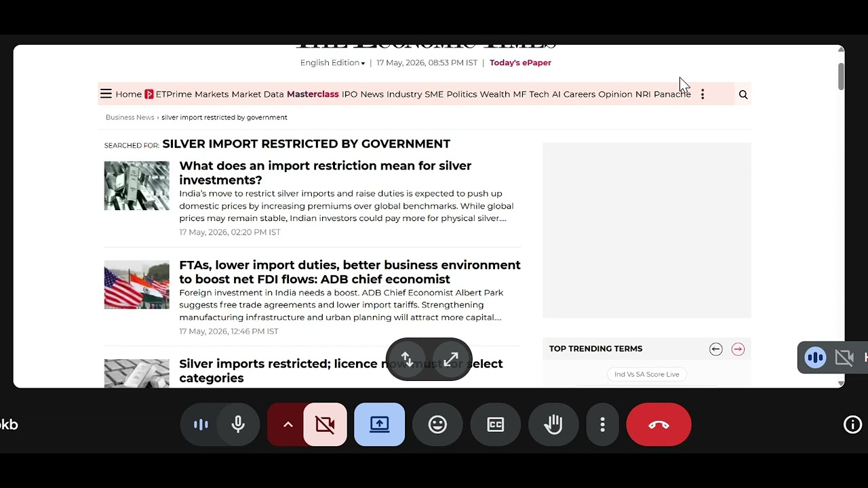Open the MF section
This screenshot has width=868, height=488.
click(519, 94)
